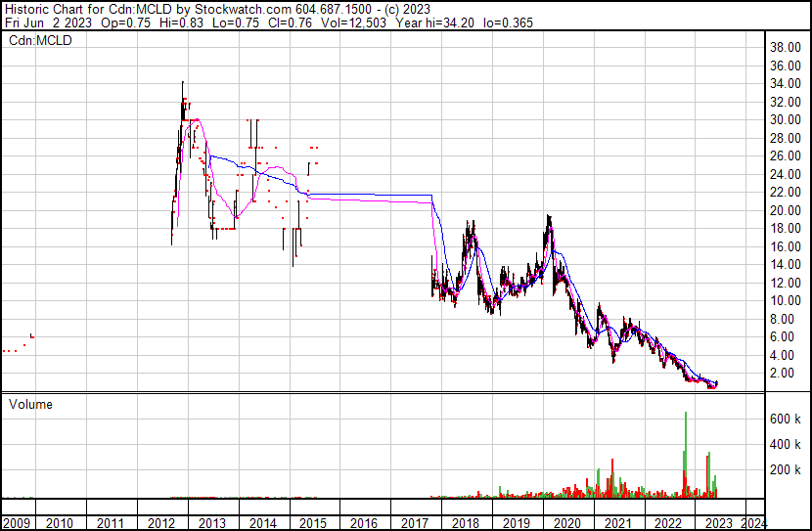812x531 pixels.
Task: Select the 2018 year marker on the timeline
Action: coord(464,522)
